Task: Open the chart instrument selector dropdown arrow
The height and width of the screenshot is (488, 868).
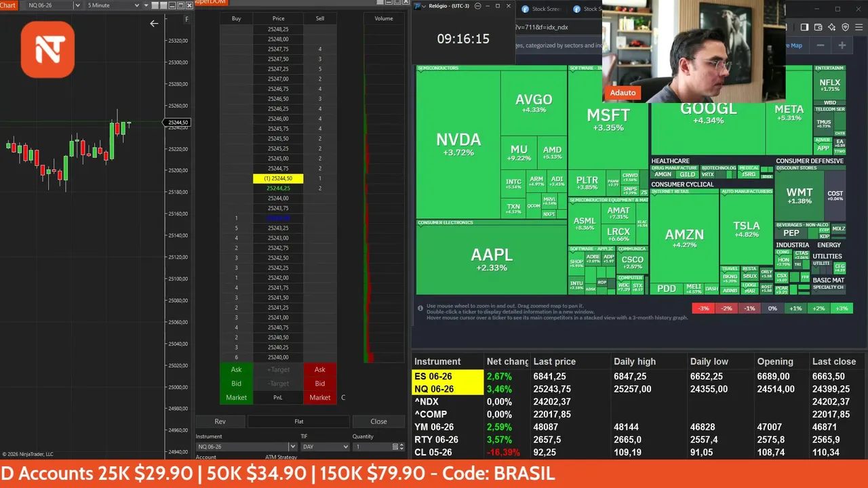Action: click(x=77, y=5)
